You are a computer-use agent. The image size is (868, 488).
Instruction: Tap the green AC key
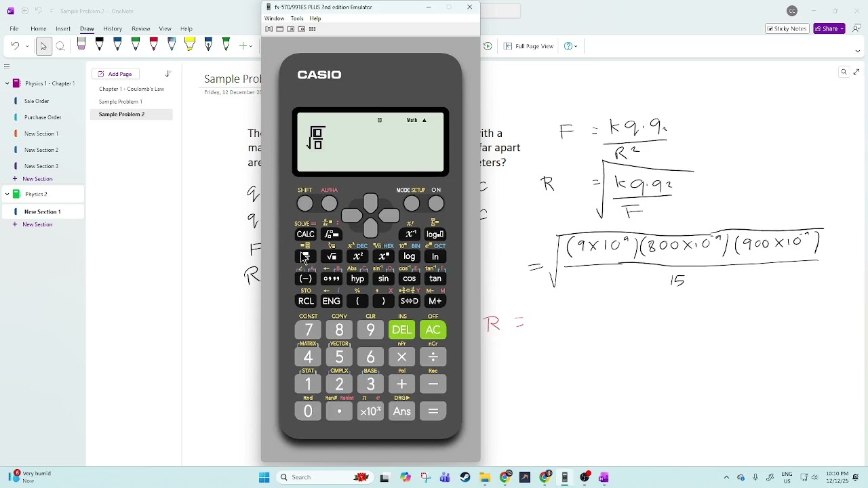point(433,330)
